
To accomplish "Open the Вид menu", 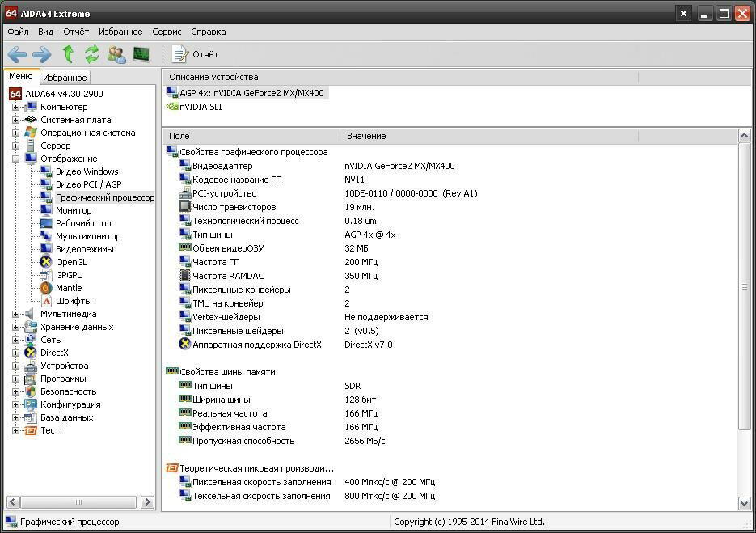I will point(45,32).
